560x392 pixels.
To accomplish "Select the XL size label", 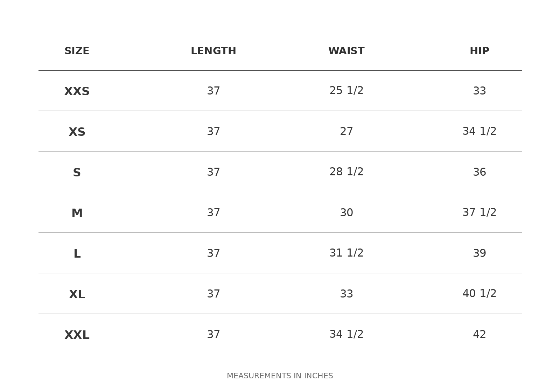I will pos(77,295).
